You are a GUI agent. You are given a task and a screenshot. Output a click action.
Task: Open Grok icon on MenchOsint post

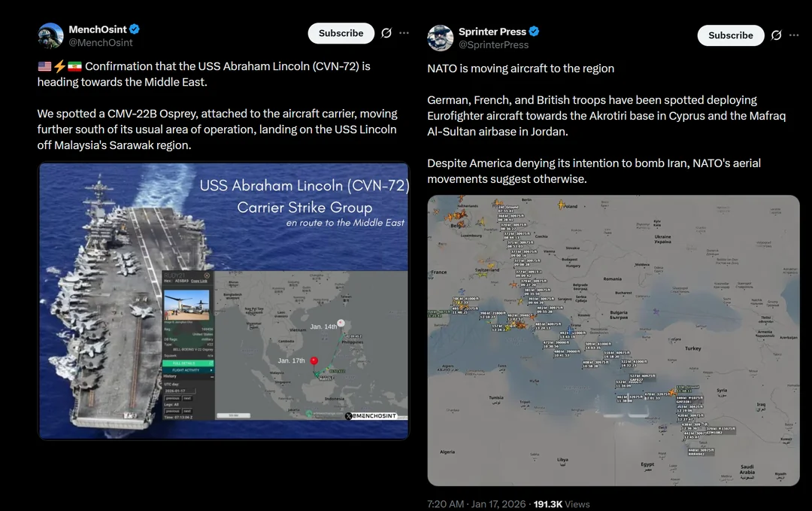pyautogui.click(x=386, y=33)
